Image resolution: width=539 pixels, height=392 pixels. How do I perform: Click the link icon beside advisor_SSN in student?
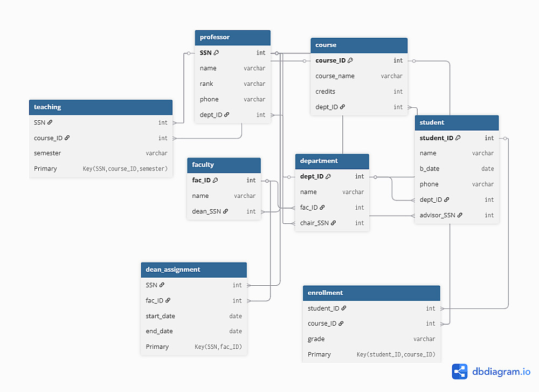point(460,215)
